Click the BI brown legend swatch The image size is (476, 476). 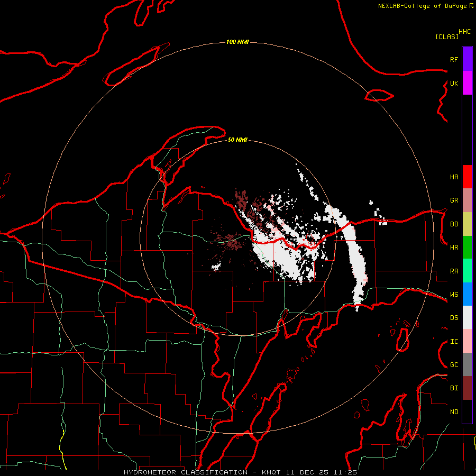coord(467,388)
